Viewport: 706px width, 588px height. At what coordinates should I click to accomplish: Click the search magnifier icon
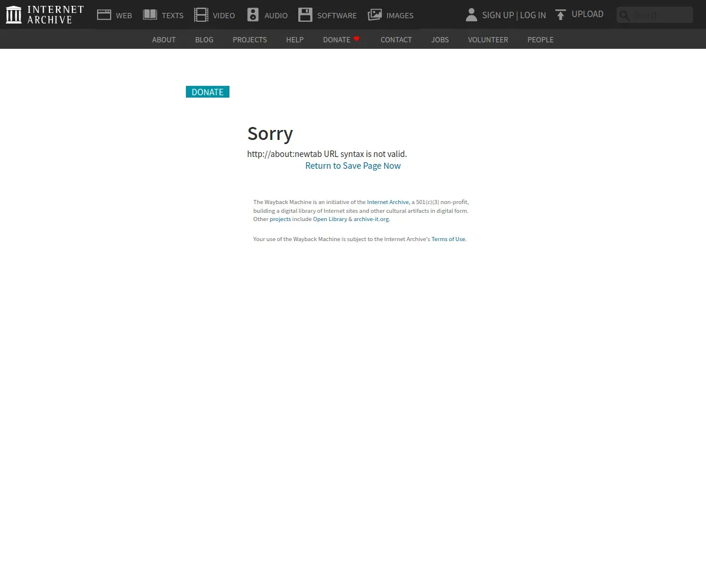point(624,15)
